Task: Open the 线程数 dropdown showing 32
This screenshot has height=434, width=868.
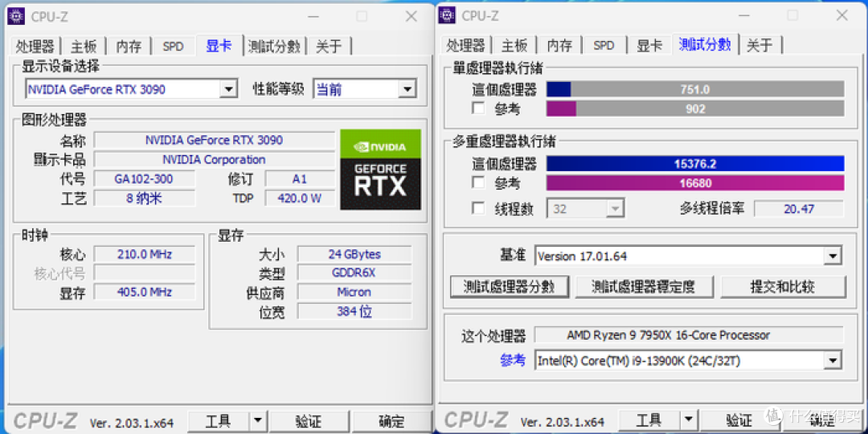Action: pyautogui.click(x=615, y=209)
